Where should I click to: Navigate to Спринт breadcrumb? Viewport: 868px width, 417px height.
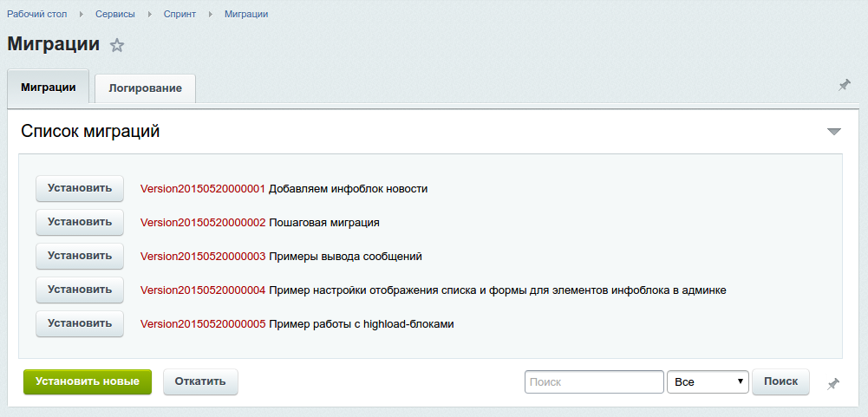tap(179, 15)
